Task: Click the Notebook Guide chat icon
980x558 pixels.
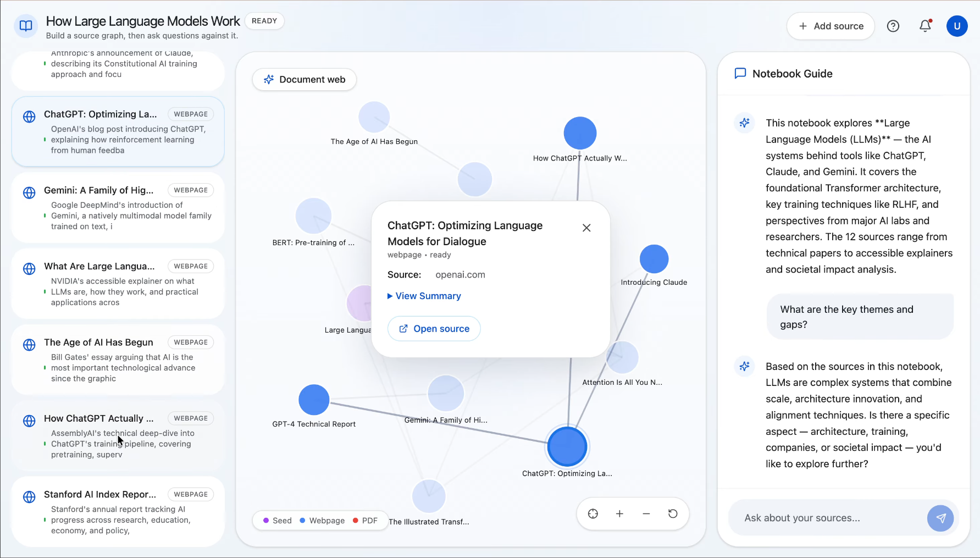Action: [x=740, y=74]
